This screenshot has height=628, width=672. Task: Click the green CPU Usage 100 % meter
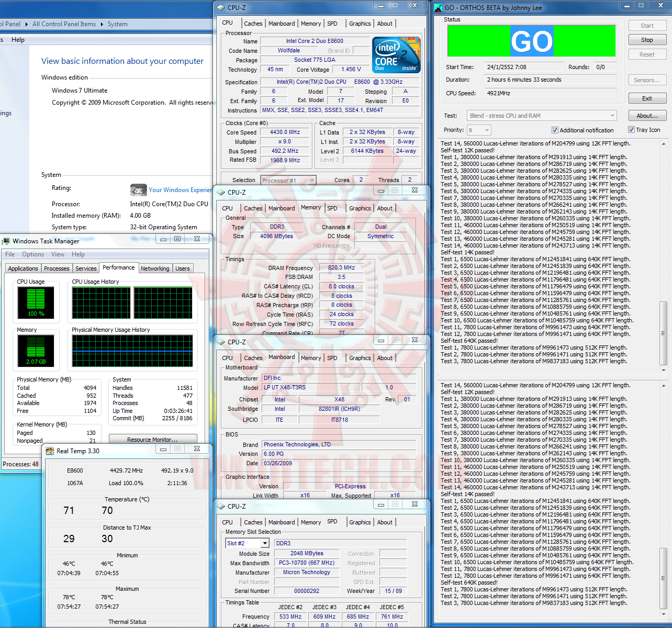click(x=36, y=302)
